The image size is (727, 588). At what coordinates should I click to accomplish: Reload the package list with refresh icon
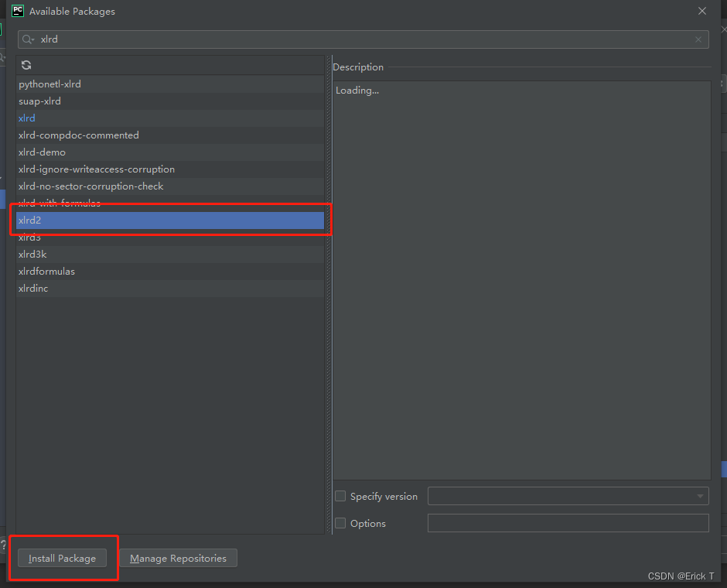coord(26,66)
